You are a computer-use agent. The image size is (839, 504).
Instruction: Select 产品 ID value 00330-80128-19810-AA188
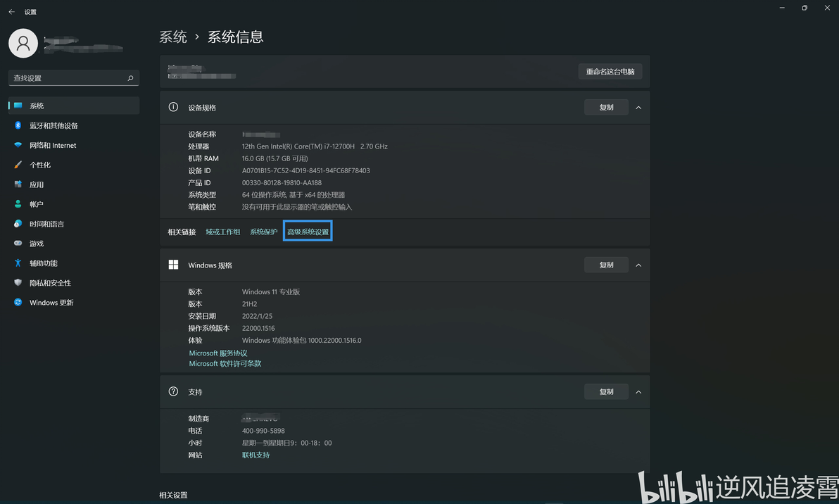point(282,182)
